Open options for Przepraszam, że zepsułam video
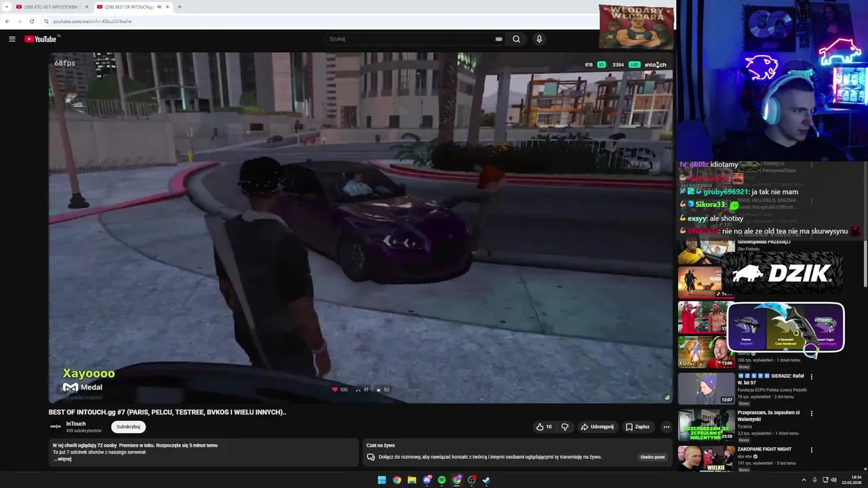Screen dimensions: 868x488 [x=812, y=413]
